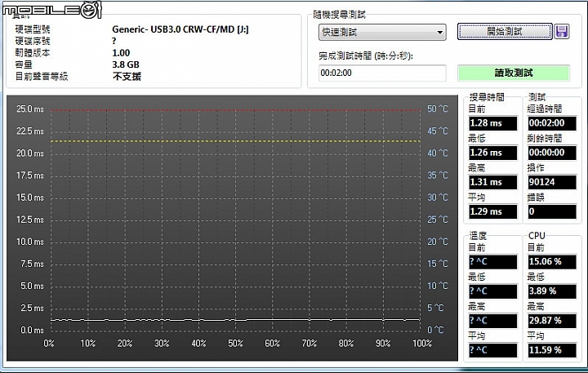The height and width of the screenshot is (373, 588).
Task: Click the error count value 0
Action: click(551, 211)
